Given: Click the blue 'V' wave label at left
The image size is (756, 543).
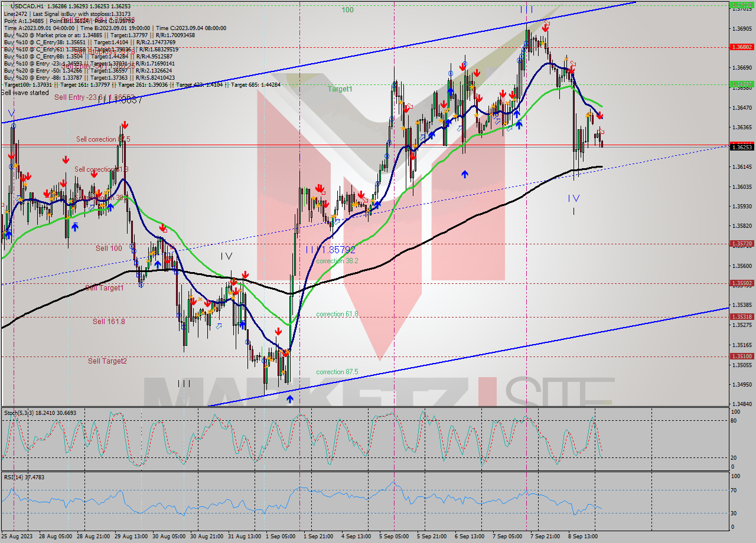Looking at the screenshot, I should click(11, 113).
